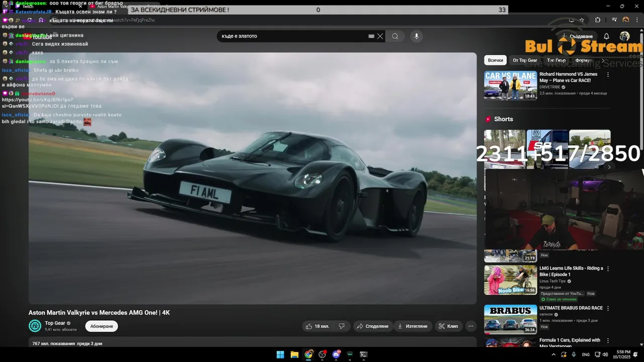This screenshot has height=362, width=644.
Task: Click the Създаване create button
Action: pyautogui.click(x=577, y=36)
